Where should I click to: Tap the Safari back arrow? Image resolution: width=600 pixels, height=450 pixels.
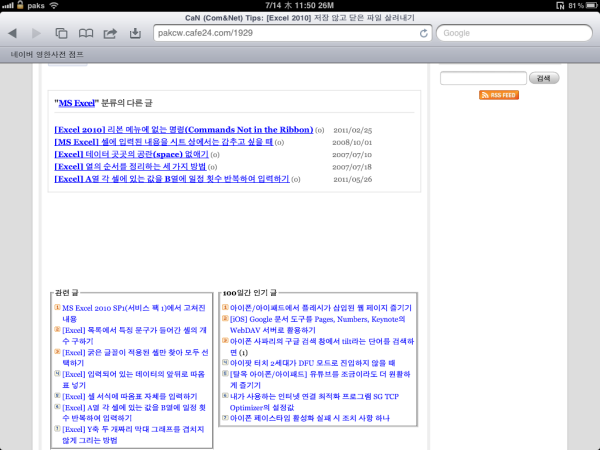pos(12,33)
